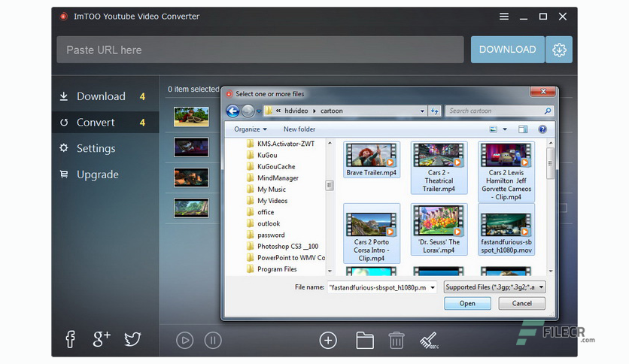Open the My Videos folder
This screenshot has width=629, height=364.
[x=267, y=201]
